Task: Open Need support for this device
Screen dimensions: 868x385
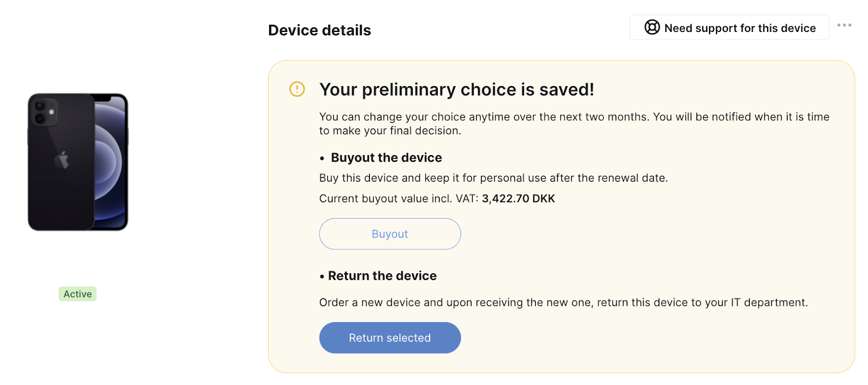Action: (x=729, y=27)
